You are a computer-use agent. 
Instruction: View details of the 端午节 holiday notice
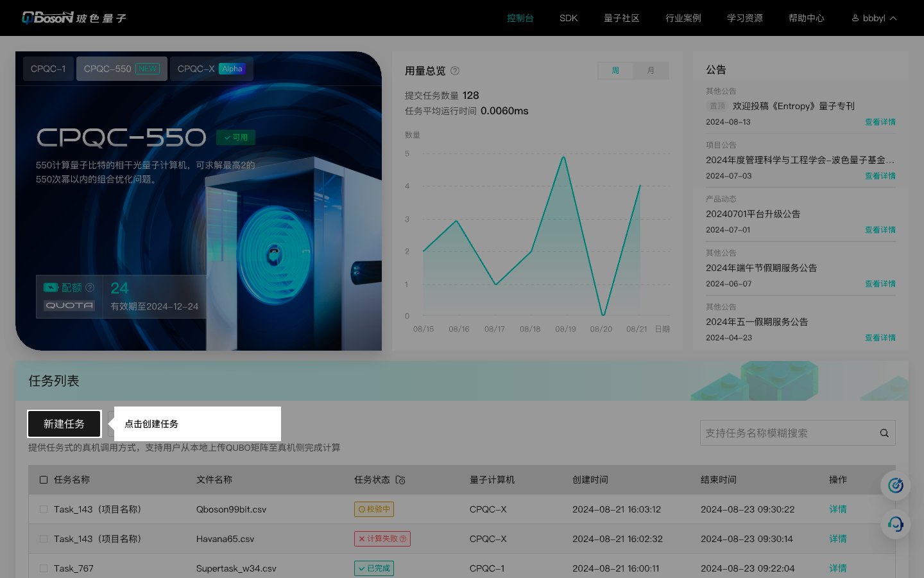click(880, 284)
